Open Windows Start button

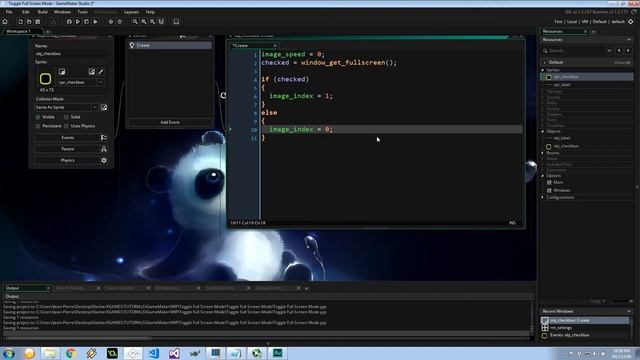pyautogui.click(x=9, y=353)
